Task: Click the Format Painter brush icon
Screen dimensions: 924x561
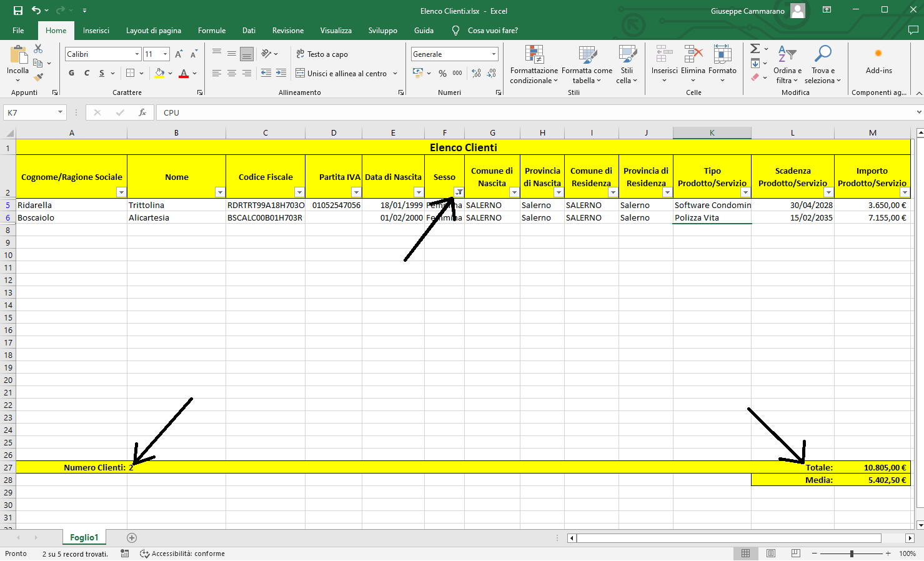Action: click(38, 77)
